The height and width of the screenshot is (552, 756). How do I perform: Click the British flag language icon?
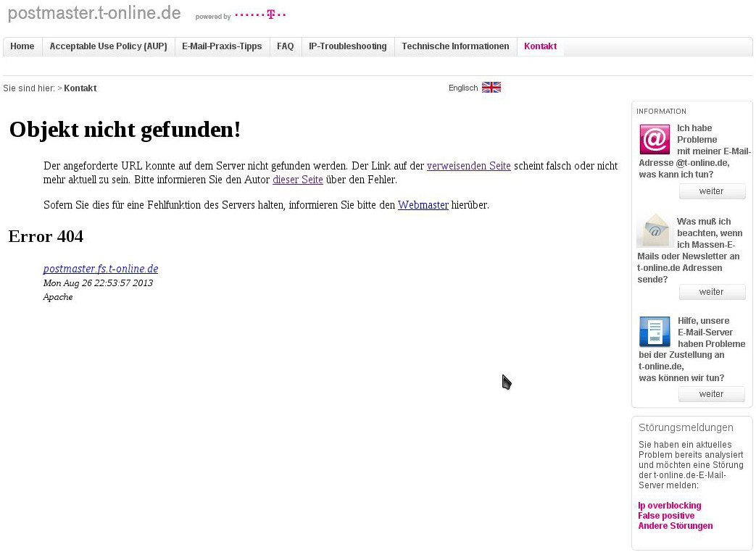(x=491, y=88)
